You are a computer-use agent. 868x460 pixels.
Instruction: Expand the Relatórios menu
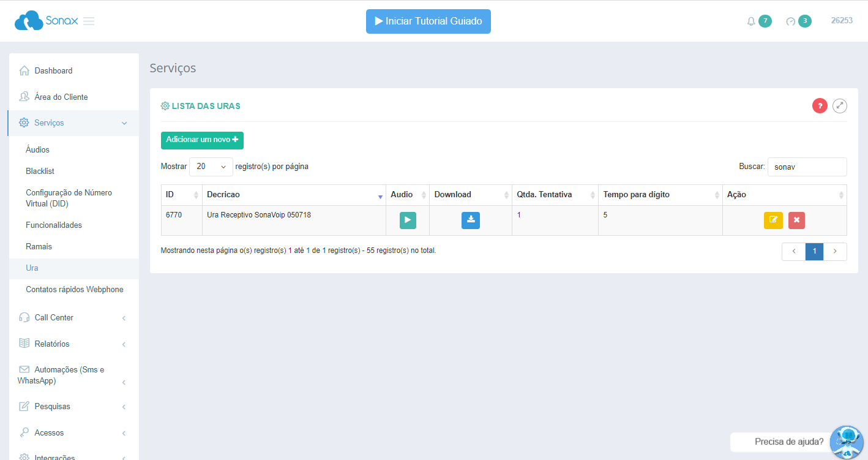[73, 344]
